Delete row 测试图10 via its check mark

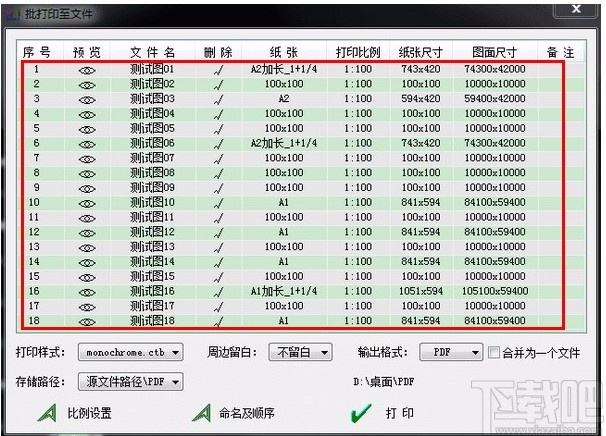(219, 204)
